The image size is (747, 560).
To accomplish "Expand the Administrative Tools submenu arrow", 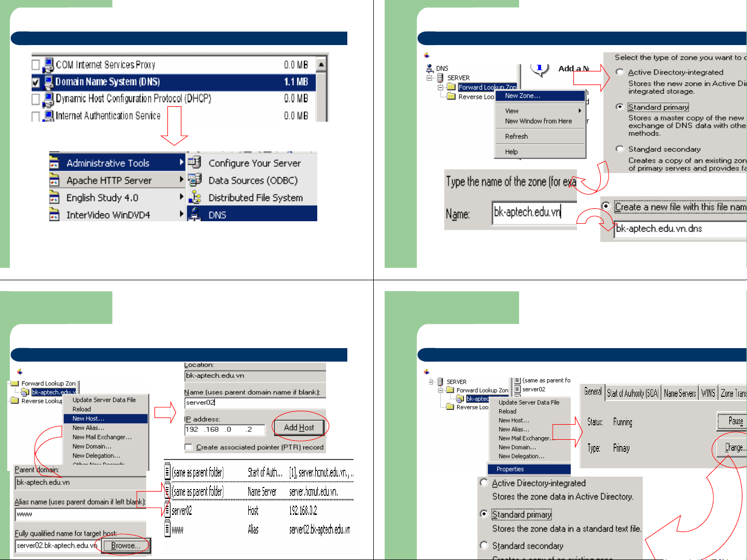I will (181, 163).
